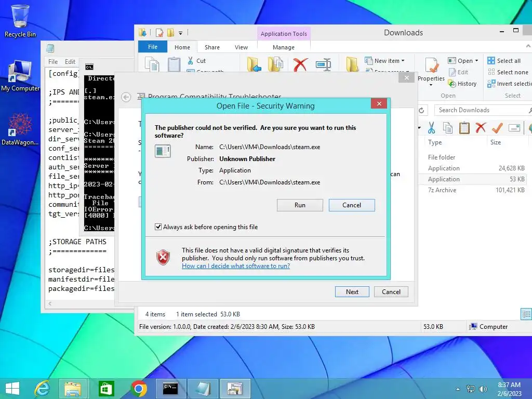532x399 pixels.
Task: Click Invert selection in the ribbon
Action: (509, 84)
